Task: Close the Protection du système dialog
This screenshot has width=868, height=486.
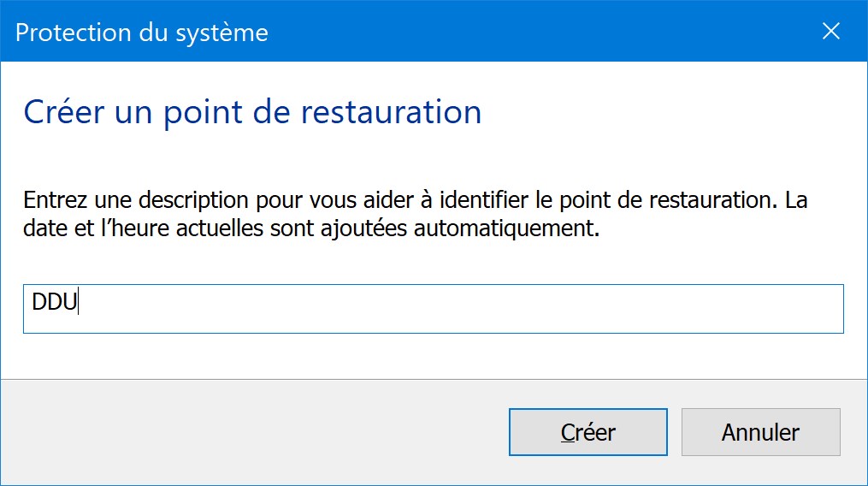Action: 831,31
